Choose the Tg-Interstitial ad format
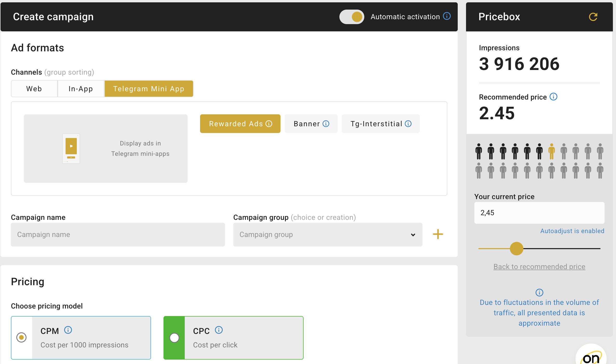Screen dimensions: 616x364 (x=376, y=124)
